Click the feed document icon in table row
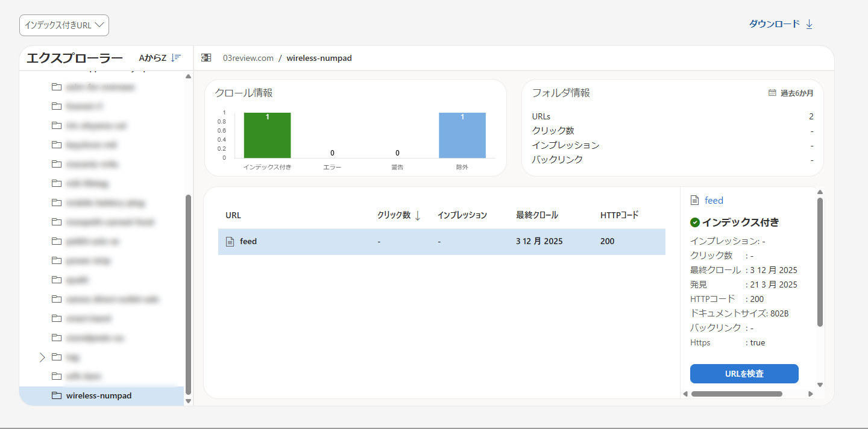868x434 pixels. (x=230, y=242)
